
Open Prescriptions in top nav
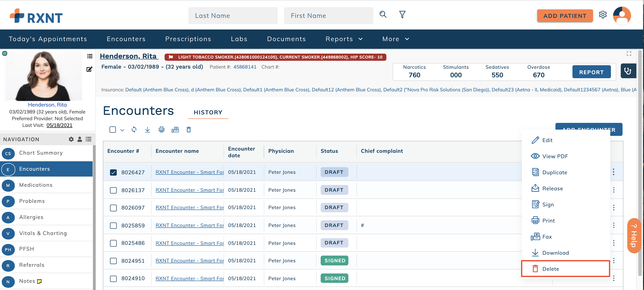tap(188, 39)
